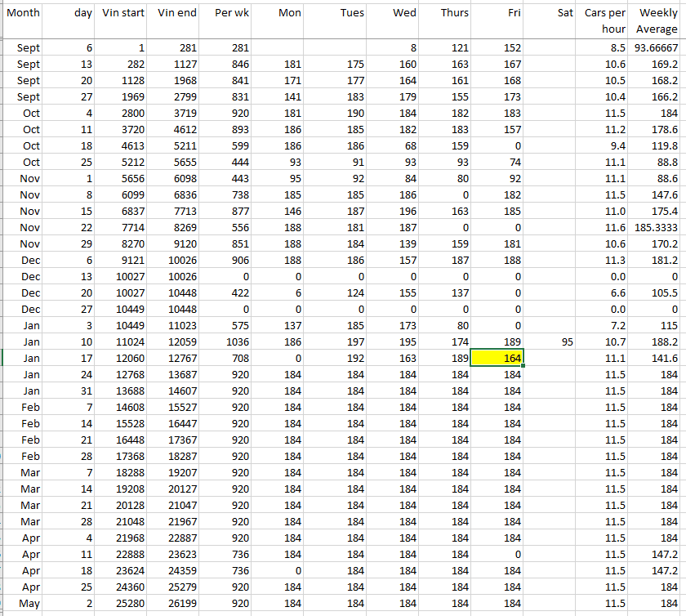The width and height of the screenshot is (686, 616).
Task: Select the yellow highlighted cell containing 164
Action: (x=497, y=358)
